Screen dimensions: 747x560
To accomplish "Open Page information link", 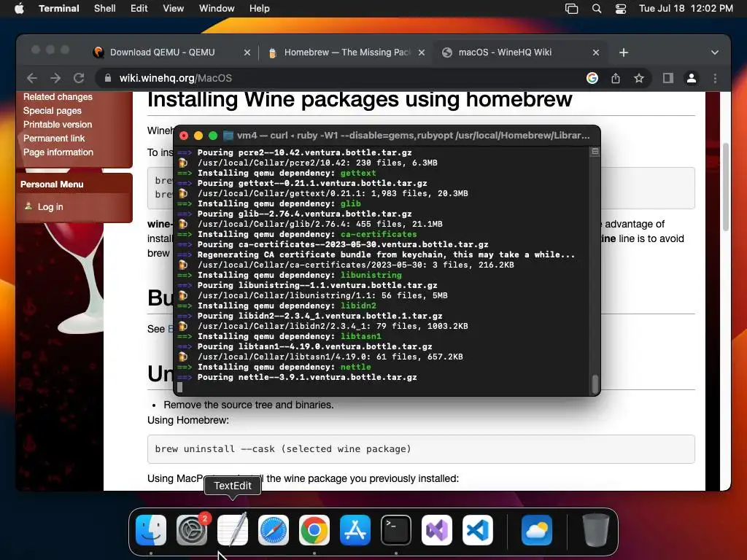I will tap(58, 152).
